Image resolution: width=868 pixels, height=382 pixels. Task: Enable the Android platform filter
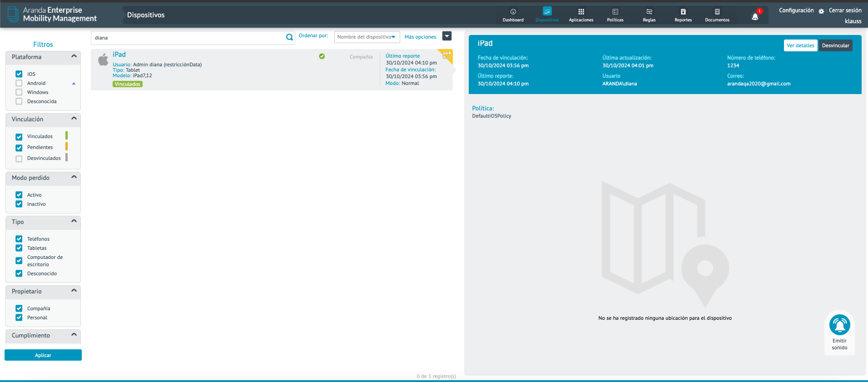pos(19,83)
